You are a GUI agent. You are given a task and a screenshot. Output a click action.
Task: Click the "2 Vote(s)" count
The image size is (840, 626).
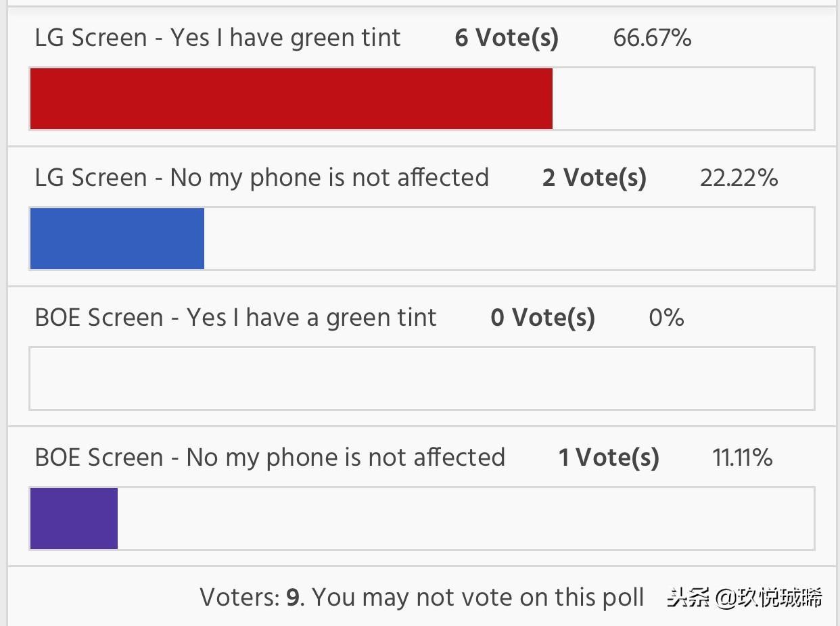coord(594,178)
